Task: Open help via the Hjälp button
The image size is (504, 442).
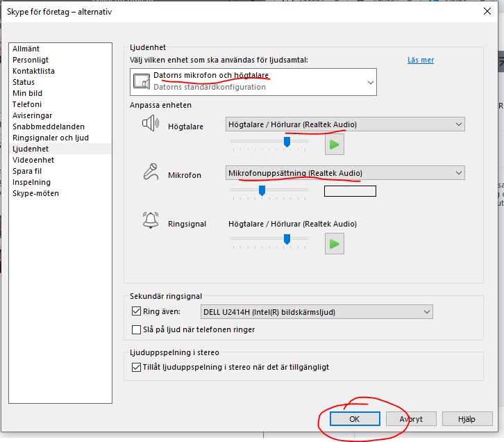Action: (467, 419)
